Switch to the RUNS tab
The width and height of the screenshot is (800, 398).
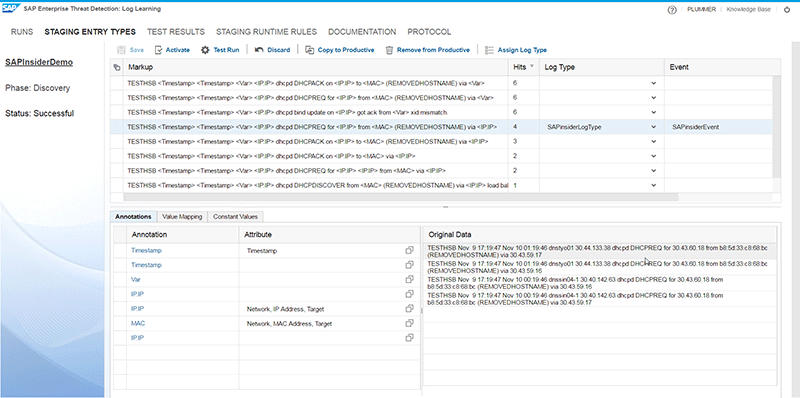(x=22, y=32)
